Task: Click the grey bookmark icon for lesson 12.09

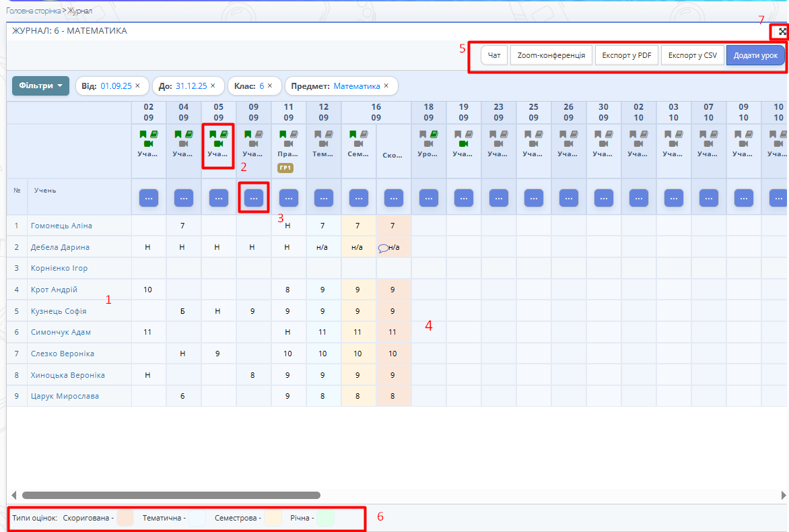Action: click(318, 134)
